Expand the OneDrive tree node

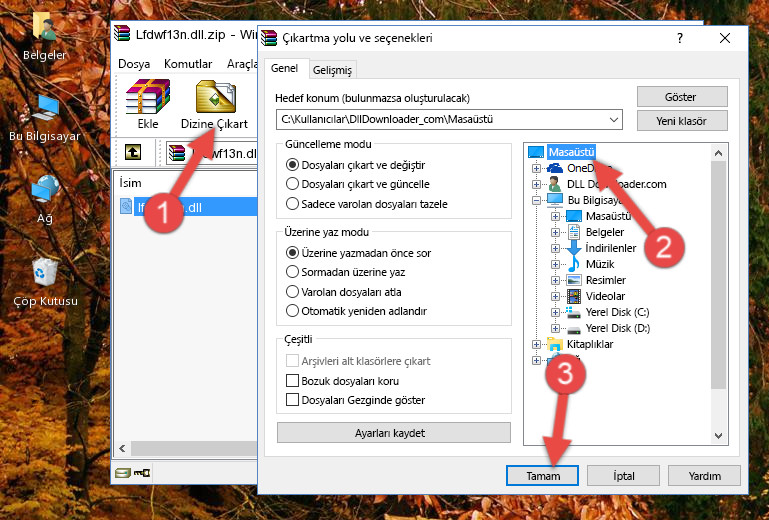click(x=537, y=168)
